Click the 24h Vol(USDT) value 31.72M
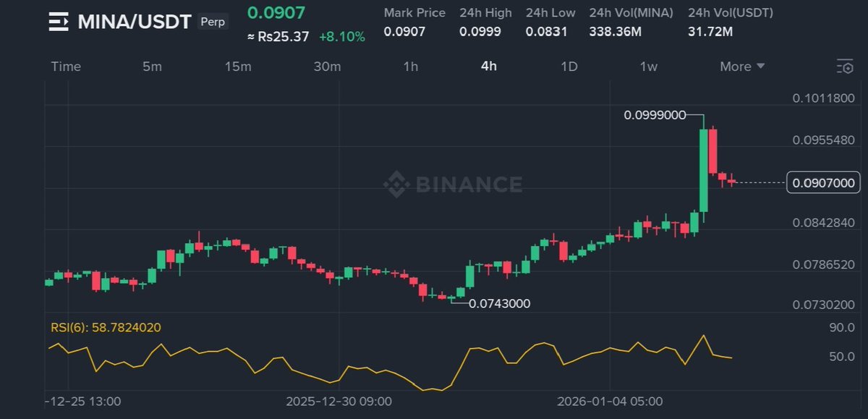Image resolution: width=868 pixels, height=419 pixels. point(709,32)
